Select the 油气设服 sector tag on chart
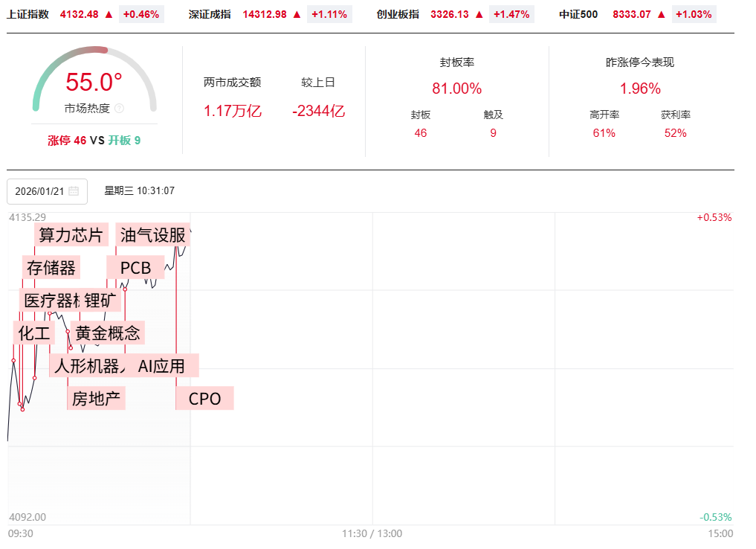Image resolution: width=756 pixels, height=549 pixels. pyautogui.click(x=152, y=235)
